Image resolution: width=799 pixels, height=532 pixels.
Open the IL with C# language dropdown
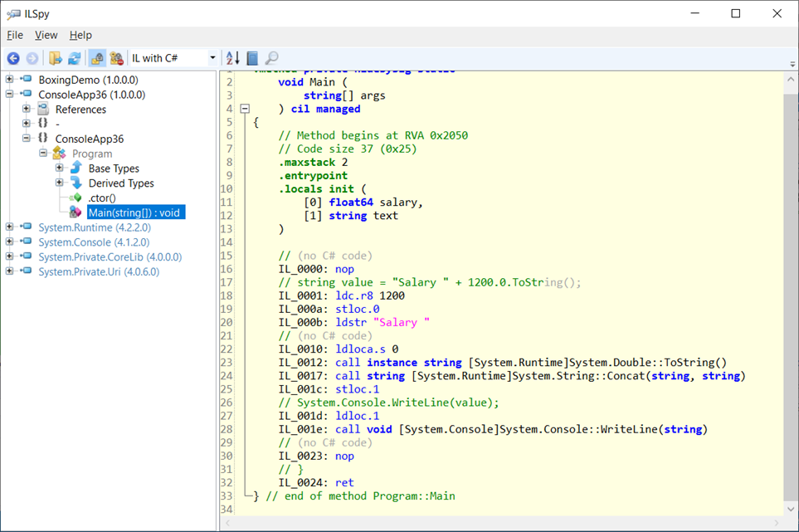(x=212, y=58)
